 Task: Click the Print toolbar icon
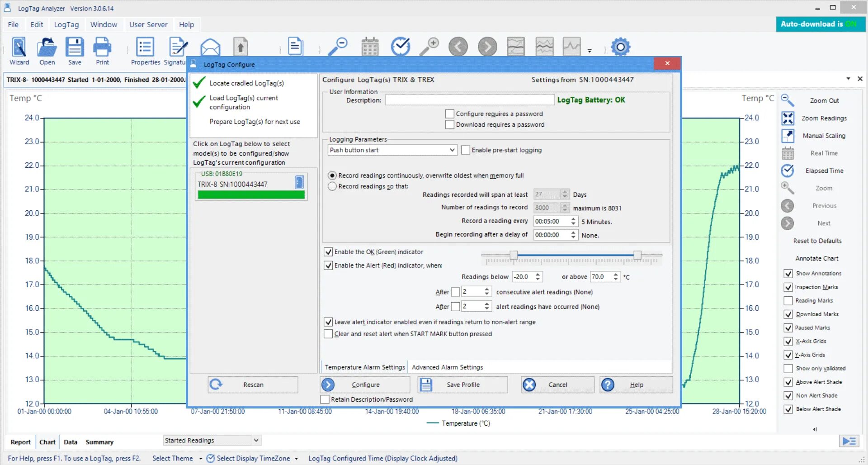pyautogui.click(x=102, y=51)
